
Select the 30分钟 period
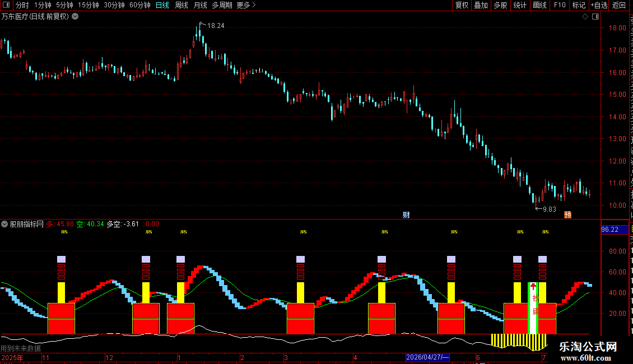(114, 5)
